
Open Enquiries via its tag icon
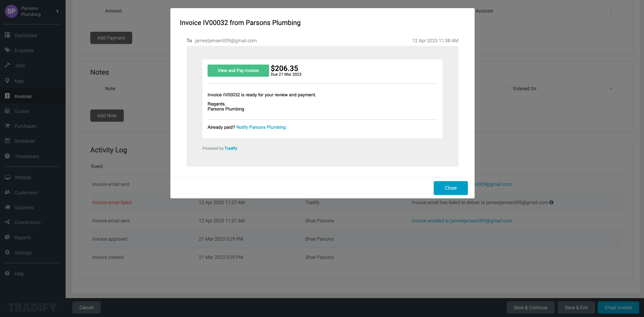[7, 50]
